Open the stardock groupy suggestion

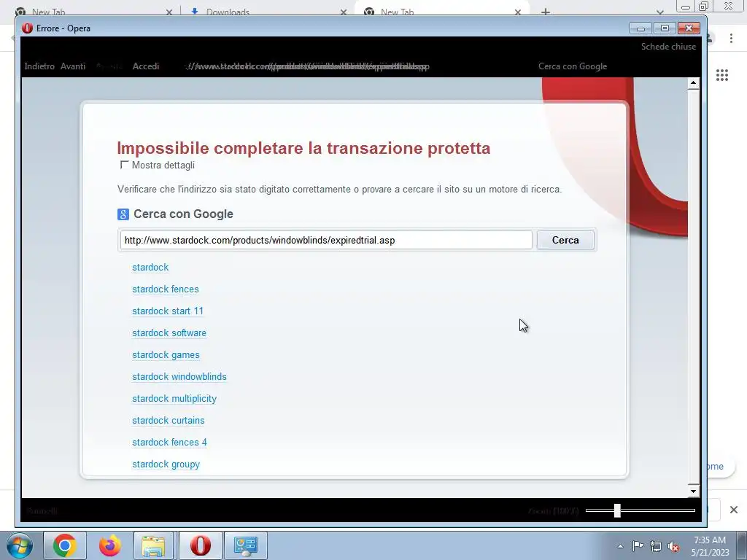[x=166, y=464]
